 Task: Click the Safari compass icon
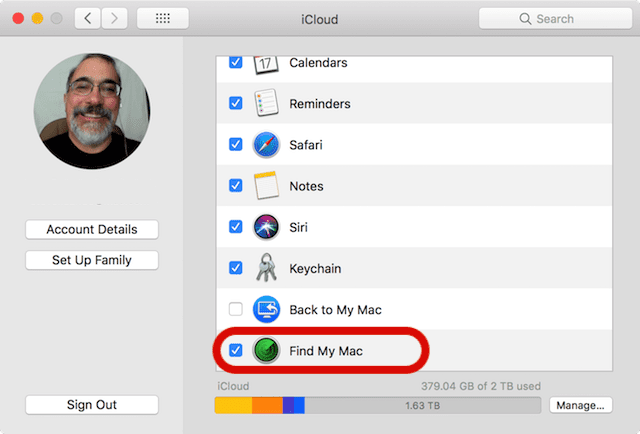coord(266,145)
